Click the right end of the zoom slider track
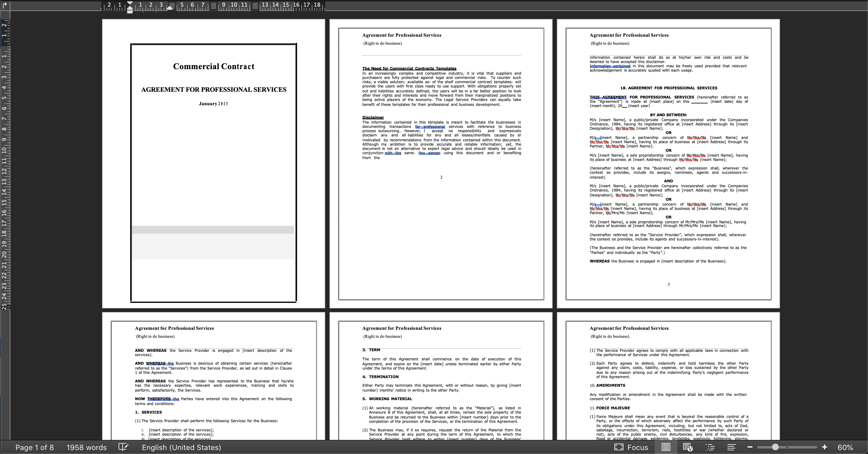868x454 pixels. coord(816,447)
